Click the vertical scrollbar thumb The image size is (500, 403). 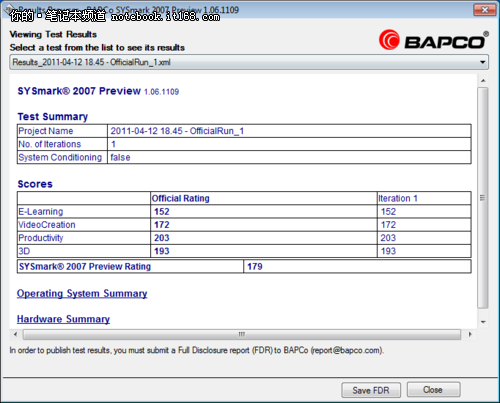point(482,198)
